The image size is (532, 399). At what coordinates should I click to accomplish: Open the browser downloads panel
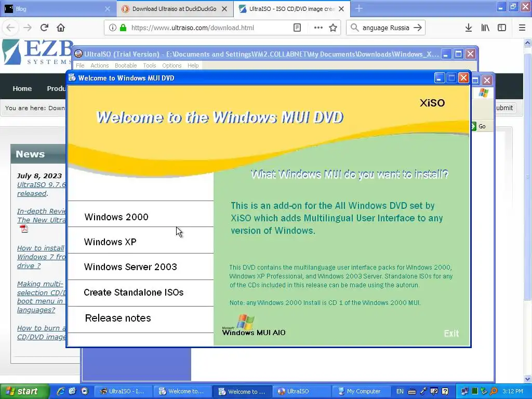(469, 28)
